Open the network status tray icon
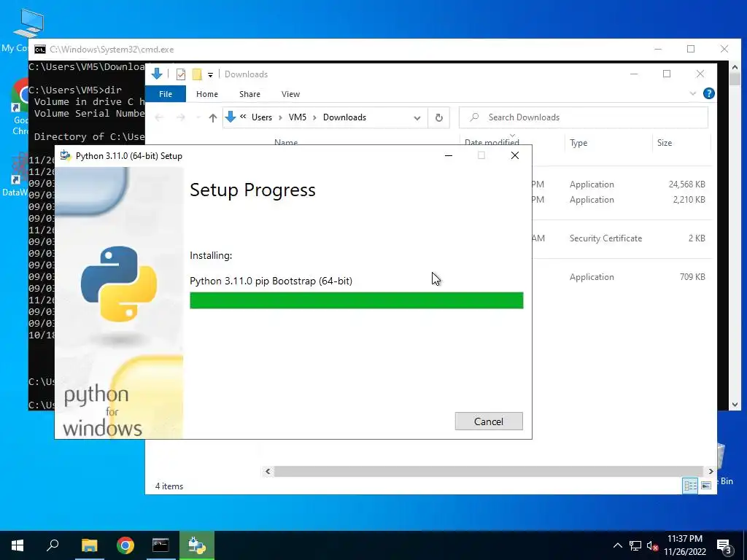 coord(635,545)
